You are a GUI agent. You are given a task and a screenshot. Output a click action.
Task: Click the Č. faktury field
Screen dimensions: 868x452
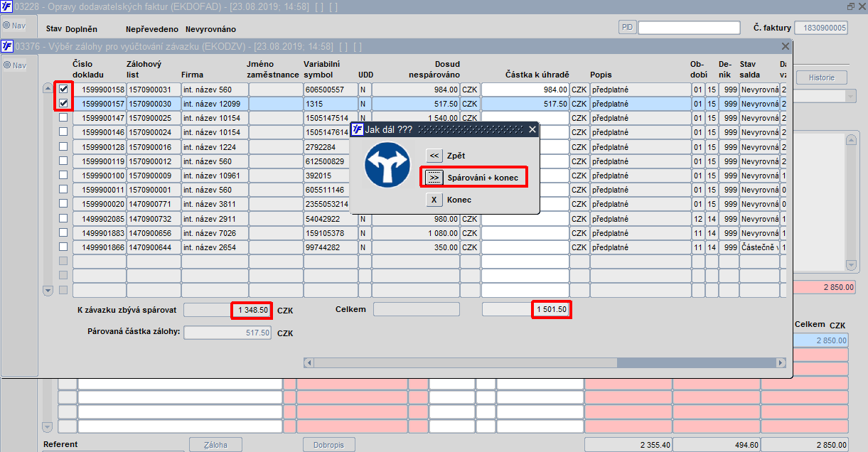pos(820,28)
